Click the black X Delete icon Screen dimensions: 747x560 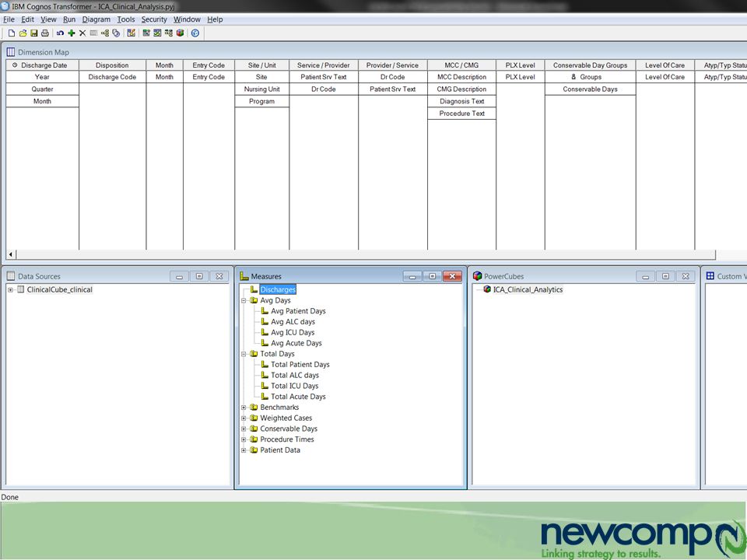tap(82, 33)
